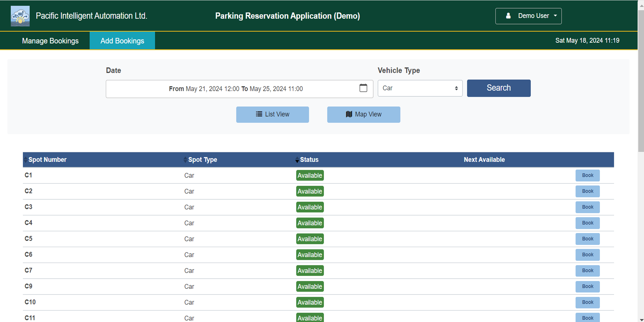Click the page vertical scrollbar
Screen dimensions: 644x322
[641, 81]
